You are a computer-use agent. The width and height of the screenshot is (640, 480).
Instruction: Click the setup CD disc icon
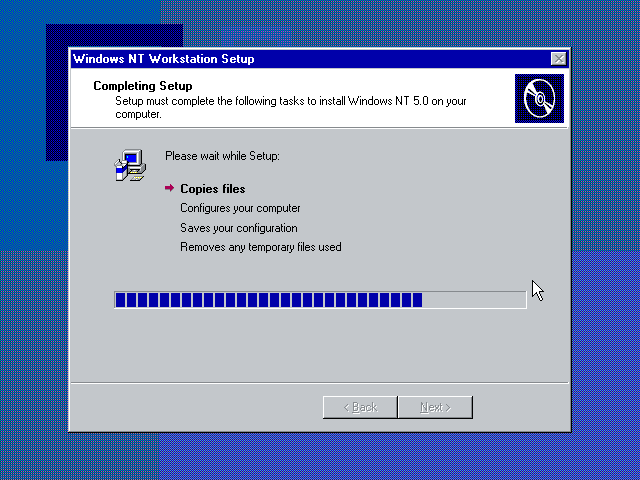click(539, 98)
